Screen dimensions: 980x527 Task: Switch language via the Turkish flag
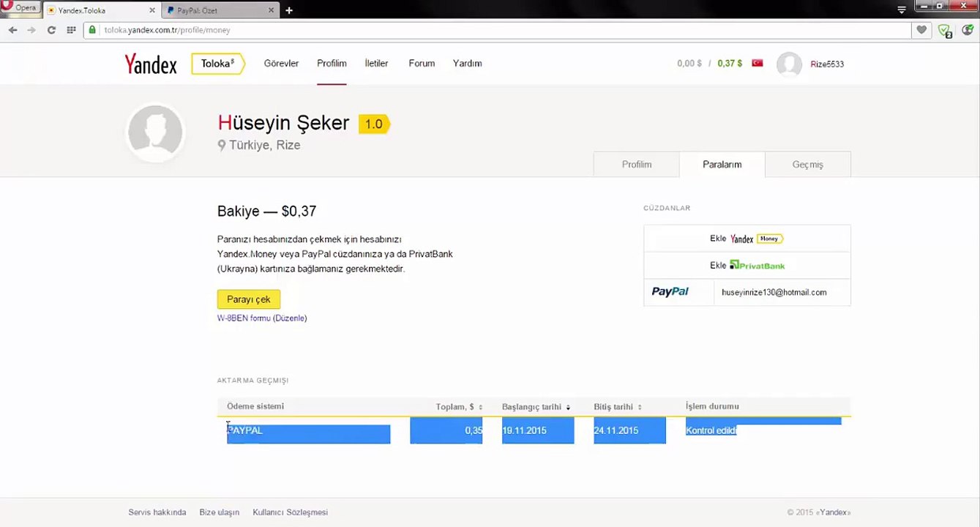click(758, 63)
